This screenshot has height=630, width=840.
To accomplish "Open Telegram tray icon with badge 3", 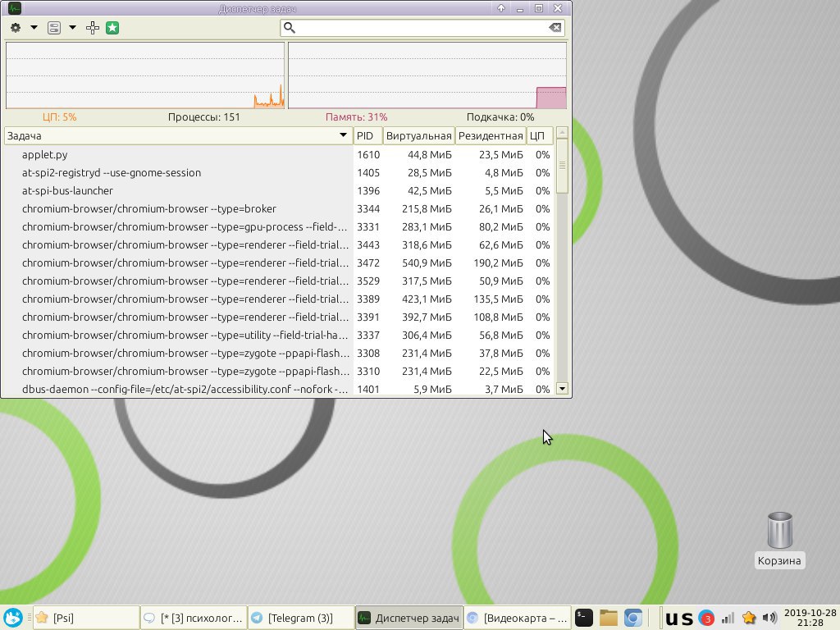I will [706, 619].
